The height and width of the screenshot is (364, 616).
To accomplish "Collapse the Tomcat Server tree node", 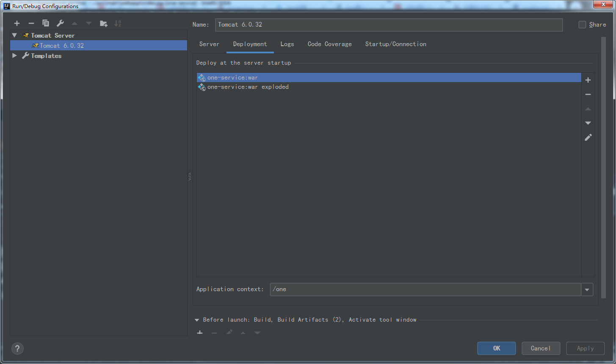I will click(14, 36).
